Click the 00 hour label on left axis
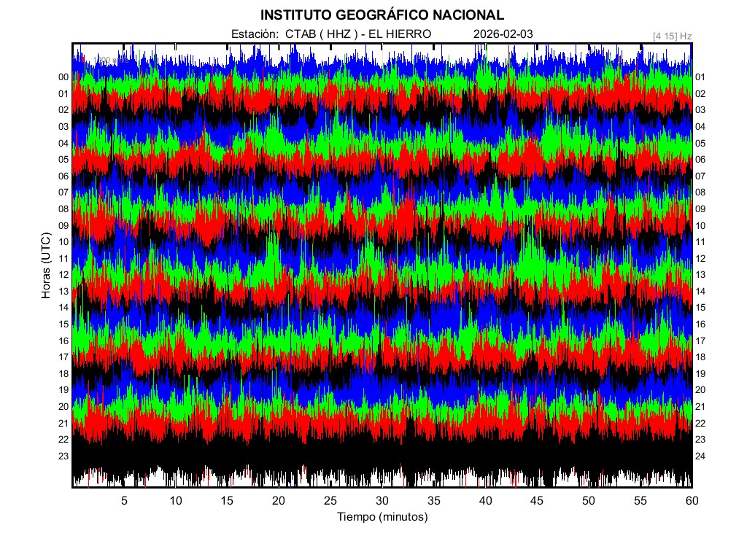The height and width of the screenshot is (560, 747). tap(63, 77)
